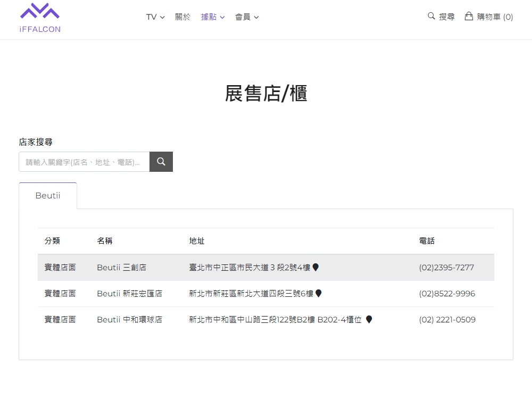The image size is (532, 399).
Task: Click address 新北市中和區中山路三段122號B2樓 B202-4櫃位
Action: (275, 320)
